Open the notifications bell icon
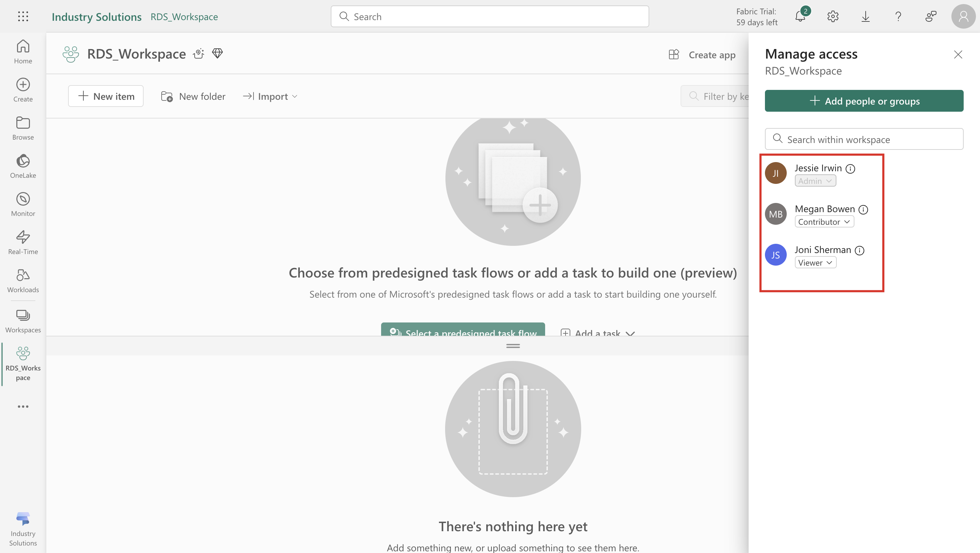 coord(800,16)
